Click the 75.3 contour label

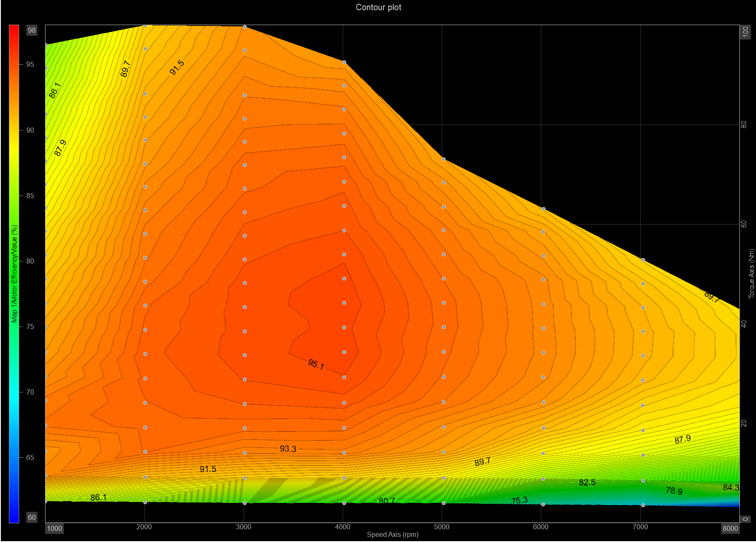click(520, 500)
